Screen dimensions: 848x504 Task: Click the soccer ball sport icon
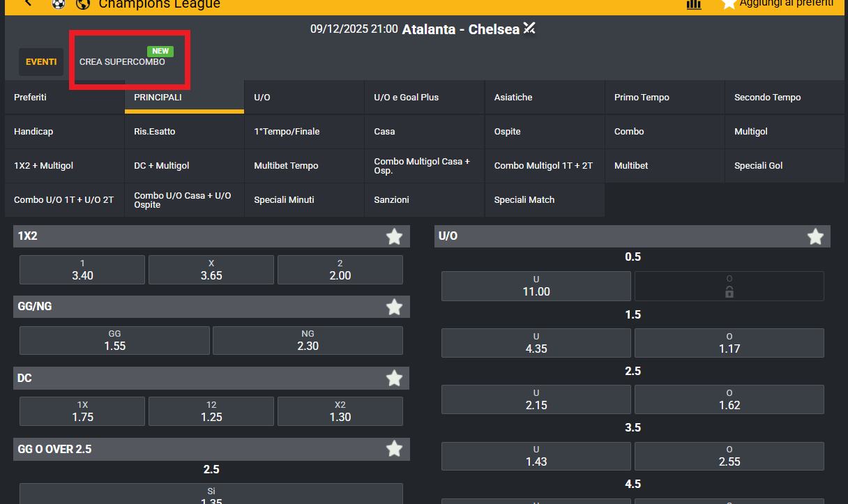pyautogui.click(x=59, y=3)
